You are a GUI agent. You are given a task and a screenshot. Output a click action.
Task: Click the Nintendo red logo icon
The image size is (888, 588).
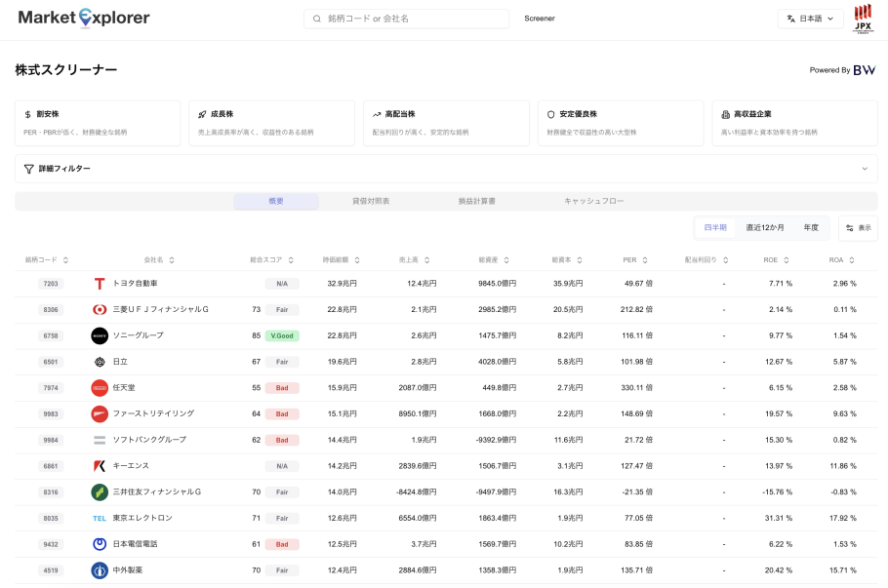[x=100, y=388]
